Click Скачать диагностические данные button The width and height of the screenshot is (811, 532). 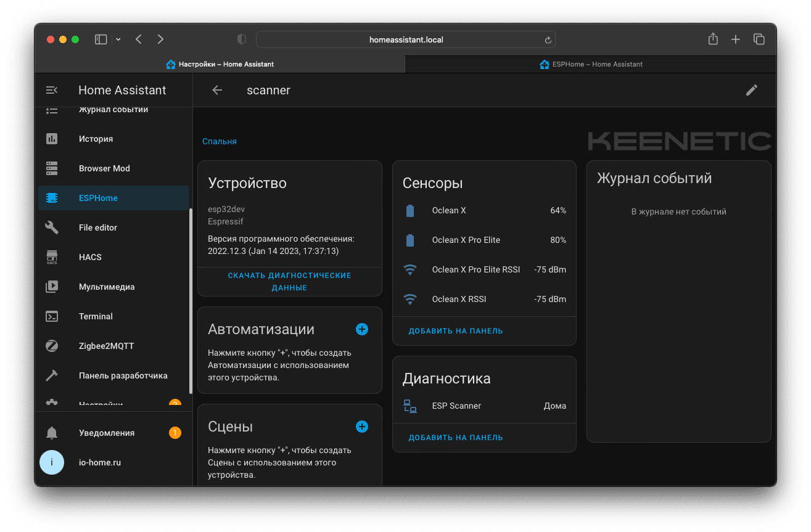coord(289,282)
